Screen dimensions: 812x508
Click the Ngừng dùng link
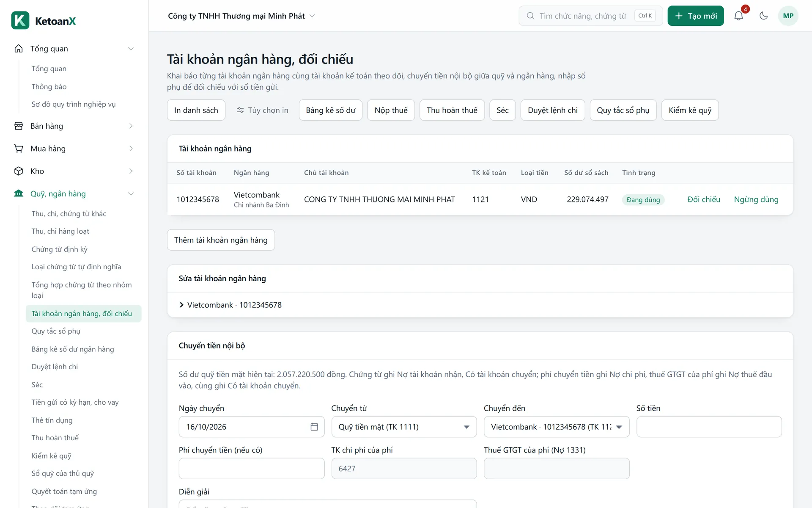coord(756,199)
